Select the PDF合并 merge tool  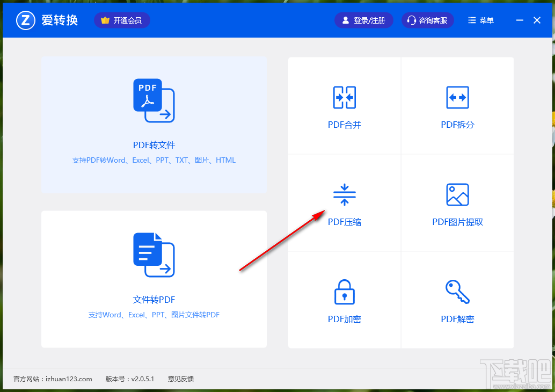coord(344,105)
